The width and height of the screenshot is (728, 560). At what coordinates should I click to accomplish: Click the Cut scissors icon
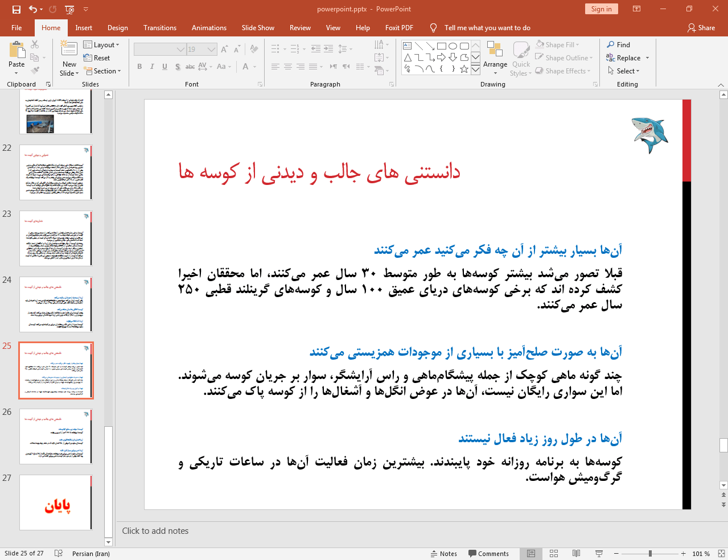35,44
